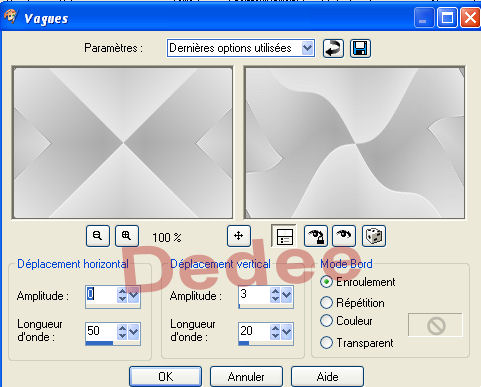Toggle the show/hide previews icon
The image size is (481, 387).
(x=284, y=236)
